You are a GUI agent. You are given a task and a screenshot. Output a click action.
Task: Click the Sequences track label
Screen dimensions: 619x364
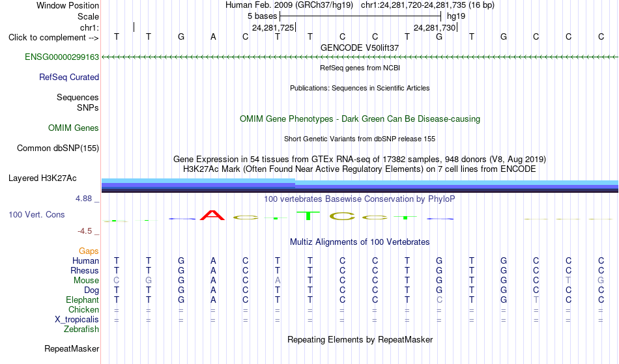(78, 97)
